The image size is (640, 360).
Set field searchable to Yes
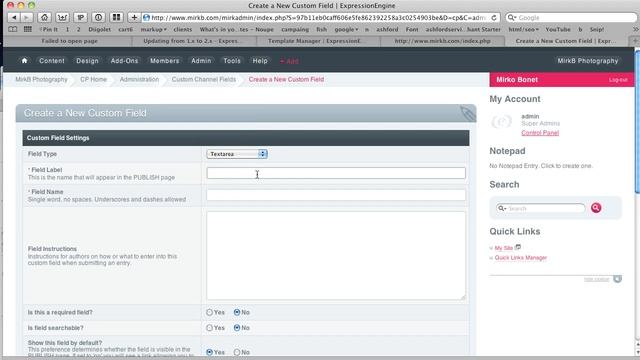209,328
